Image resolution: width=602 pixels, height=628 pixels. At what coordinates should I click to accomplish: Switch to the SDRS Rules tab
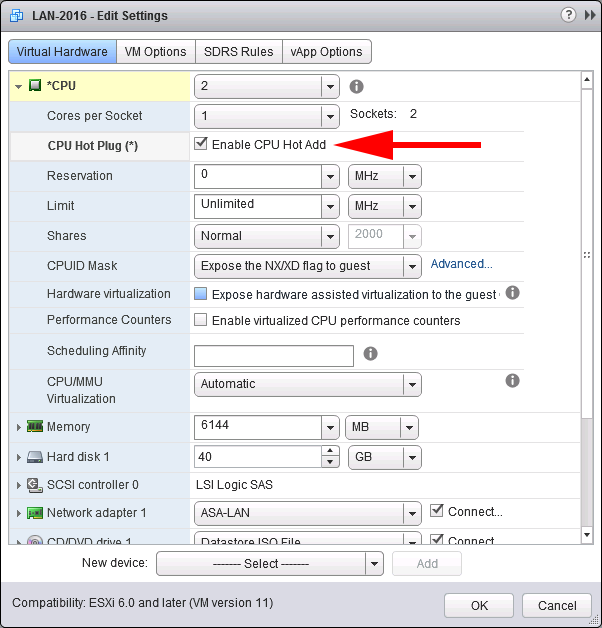click(239, 52)
